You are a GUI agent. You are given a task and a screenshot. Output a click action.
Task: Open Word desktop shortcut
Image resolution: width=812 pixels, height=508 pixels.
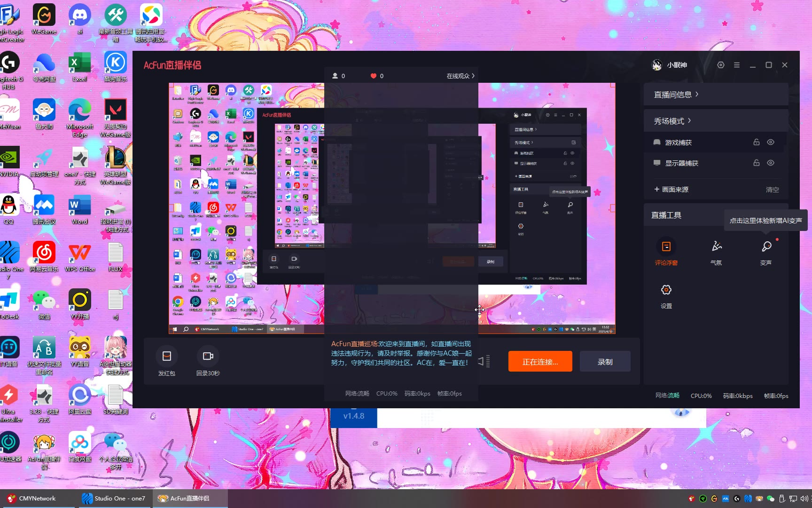tap(80, 209)
